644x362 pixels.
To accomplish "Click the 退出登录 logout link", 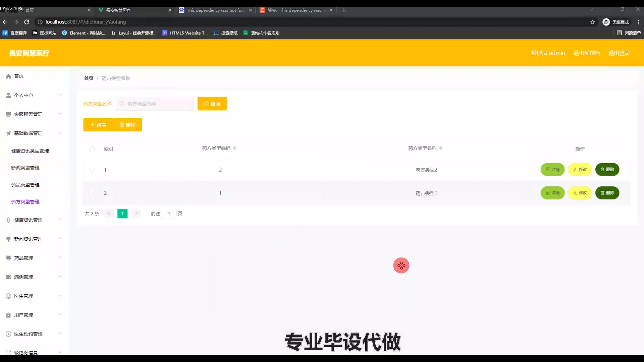I will [x=619, y=53].
